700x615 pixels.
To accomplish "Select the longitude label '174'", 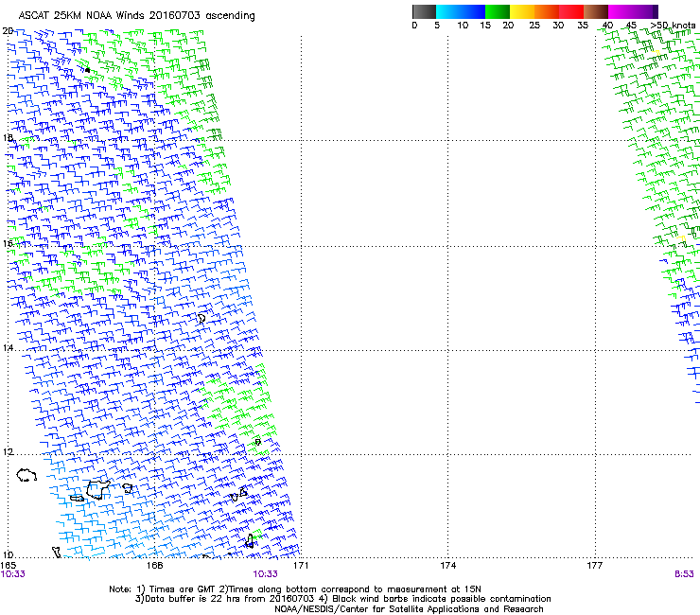I will point(447,566).
